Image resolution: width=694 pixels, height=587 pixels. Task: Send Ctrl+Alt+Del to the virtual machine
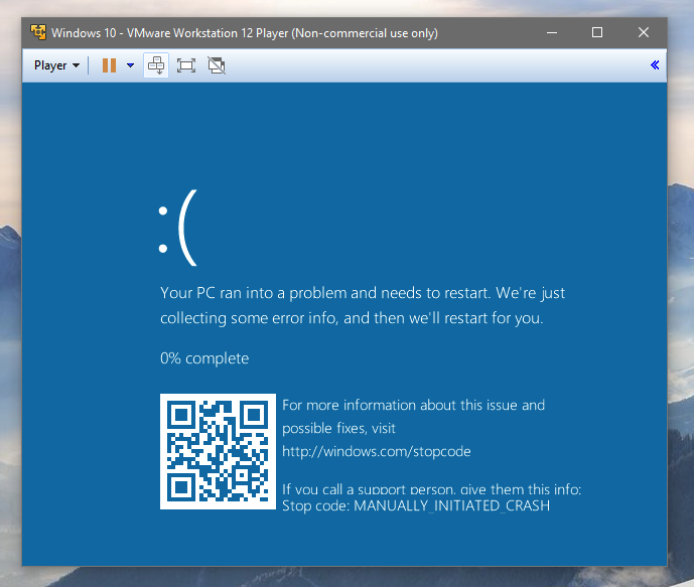[156, 66]
